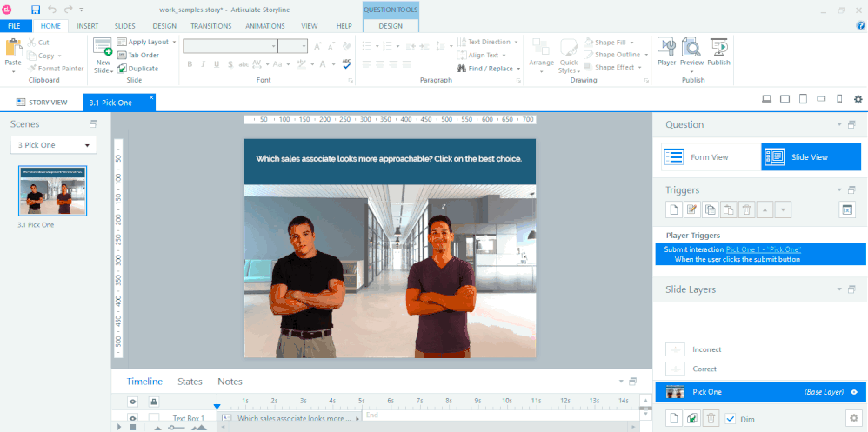The image size is (868, 432).
Task: Switch to phone portrait preview icon
Action: click(x=839, y=100)
